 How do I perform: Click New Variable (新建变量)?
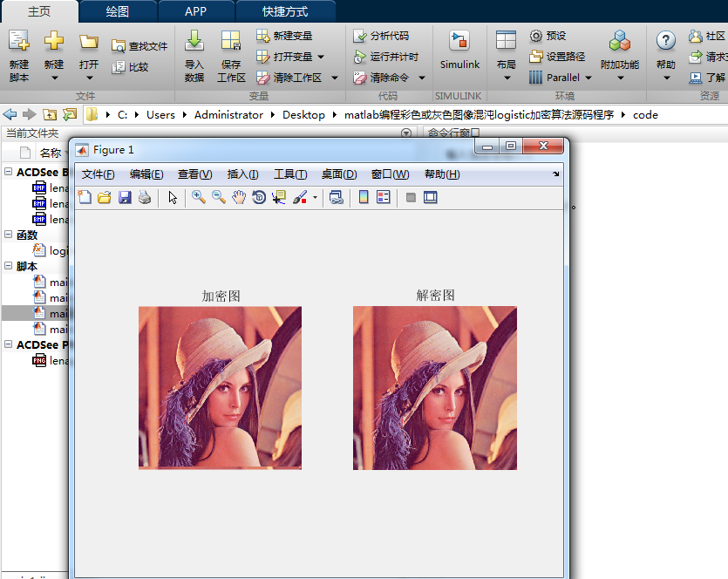tap(283, 36)
